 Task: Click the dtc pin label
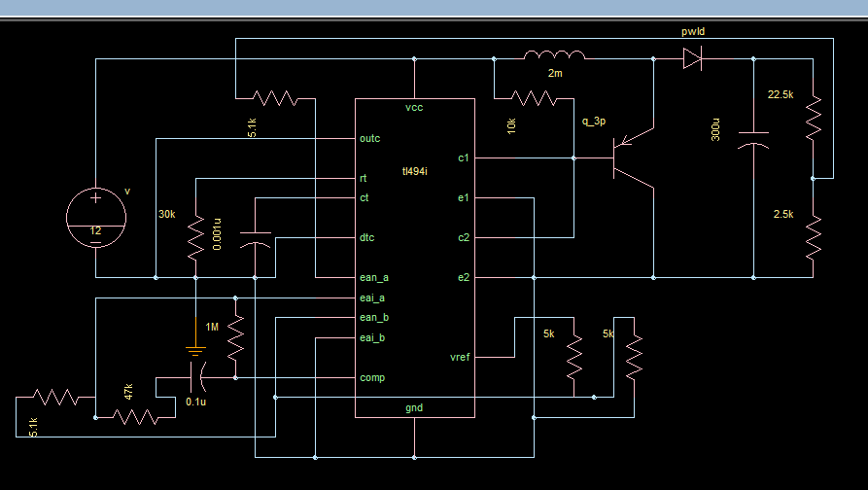[x=367, y=237]
